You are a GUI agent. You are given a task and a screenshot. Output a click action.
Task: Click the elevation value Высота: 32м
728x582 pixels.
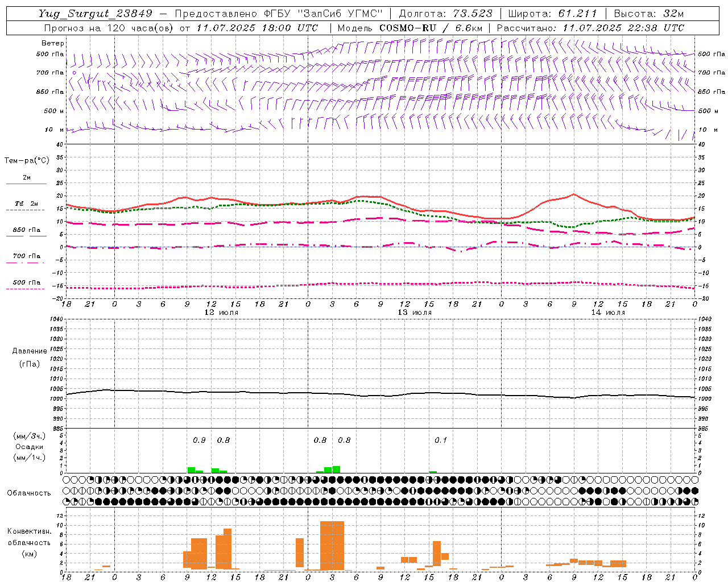[x=648, y=14]
